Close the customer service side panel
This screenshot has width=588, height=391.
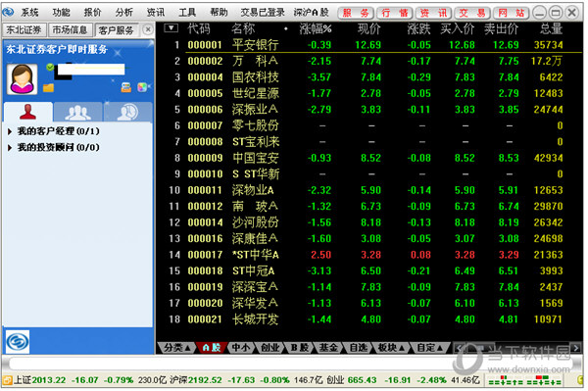click(x=148, y=29)
